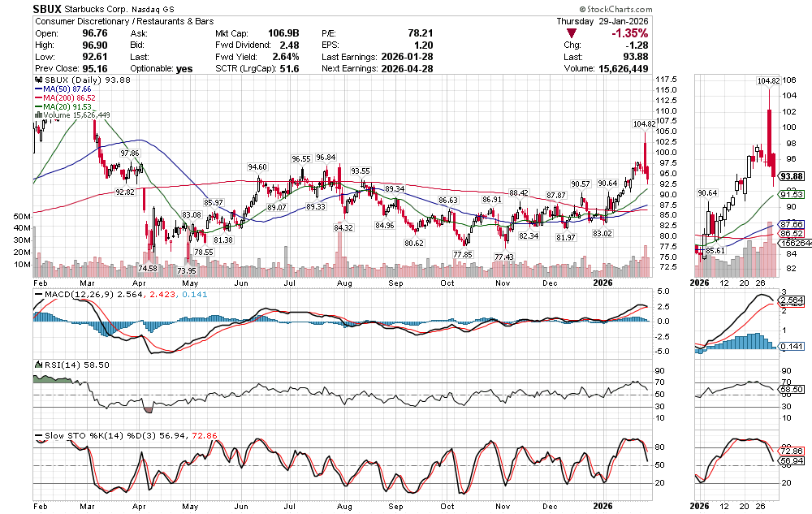Click the green MA(20) legend line

(39, 106)
